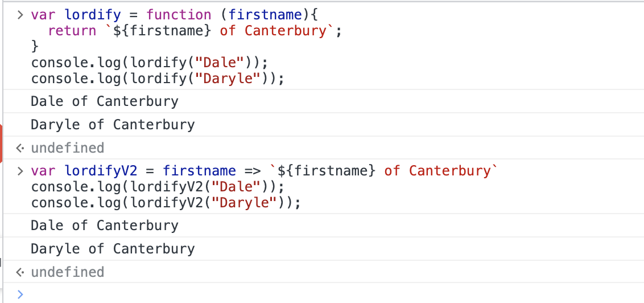This screenshot has width=644, height=303.
Task: Click the "return" keyword in lordify
Action: coord(72,31)
